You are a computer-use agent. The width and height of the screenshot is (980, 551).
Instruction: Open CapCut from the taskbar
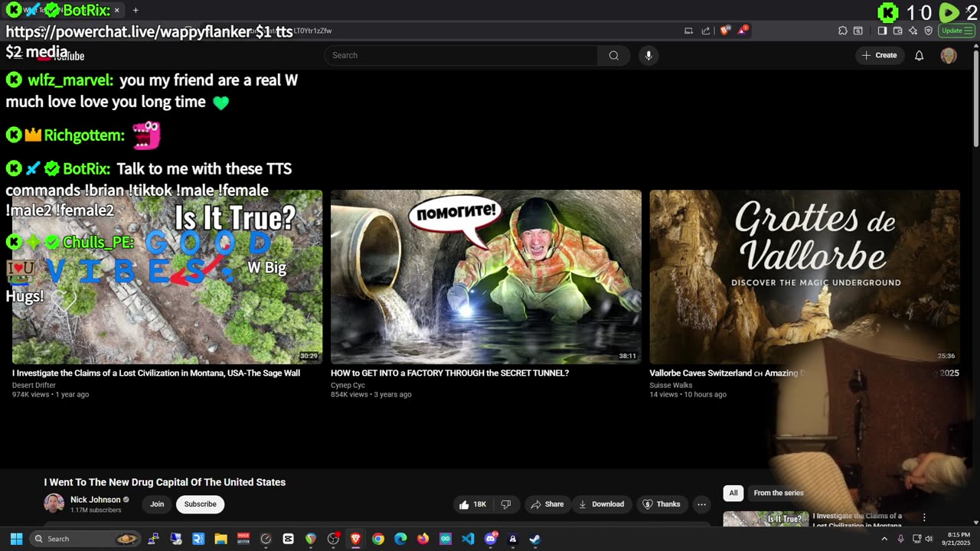(x=288, y=539)
